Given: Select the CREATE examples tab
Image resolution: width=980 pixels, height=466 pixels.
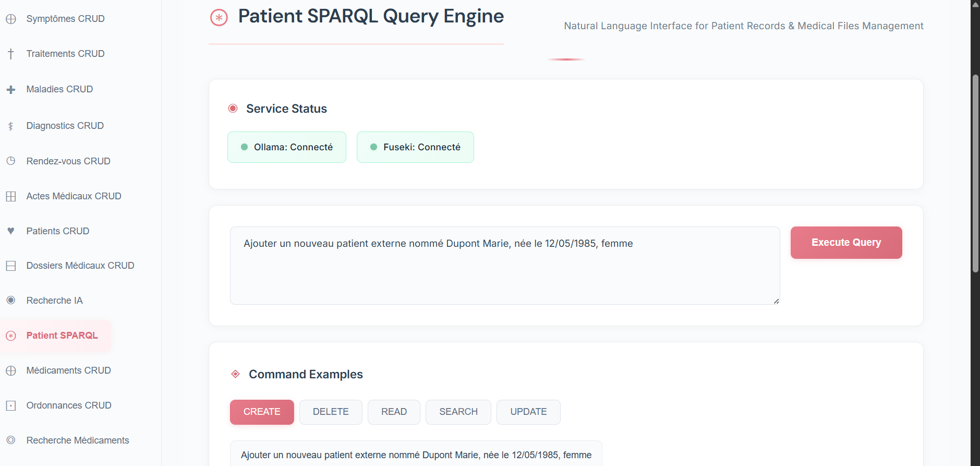Looking at the screenshot, I should [x=262, y=412].
